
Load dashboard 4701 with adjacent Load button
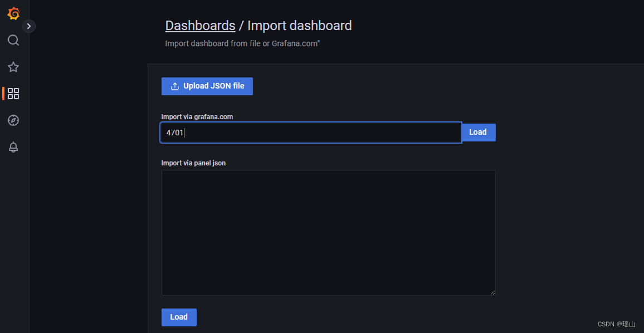click(478, 132)
